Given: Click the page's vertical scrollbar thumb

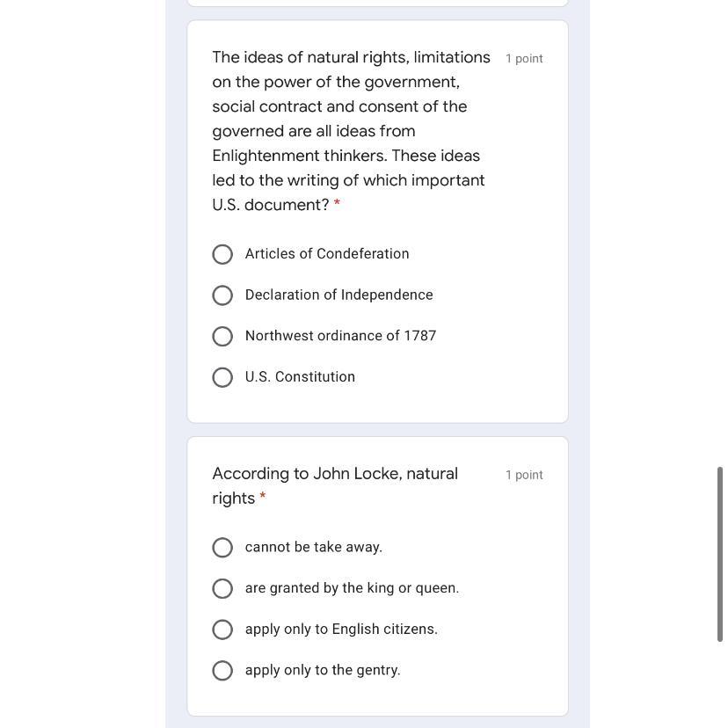Looking at the screenshot, I should coord(720,554).
